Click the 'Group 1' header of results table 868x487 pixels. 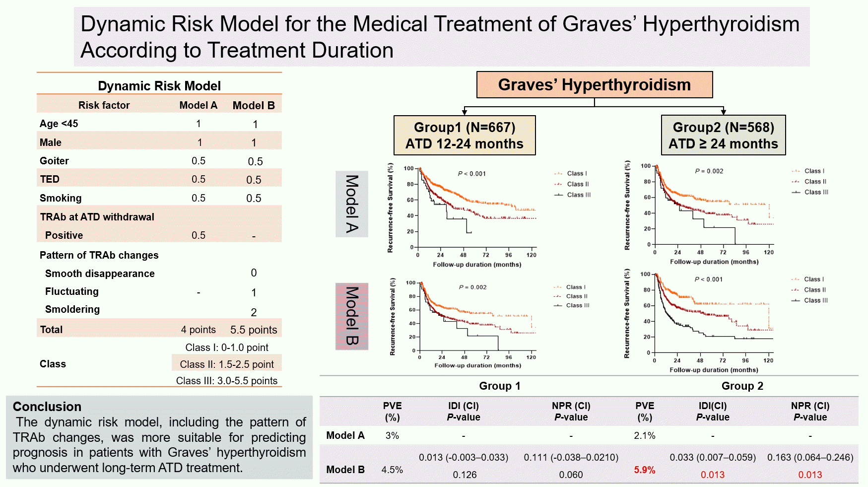pos(500,386)
